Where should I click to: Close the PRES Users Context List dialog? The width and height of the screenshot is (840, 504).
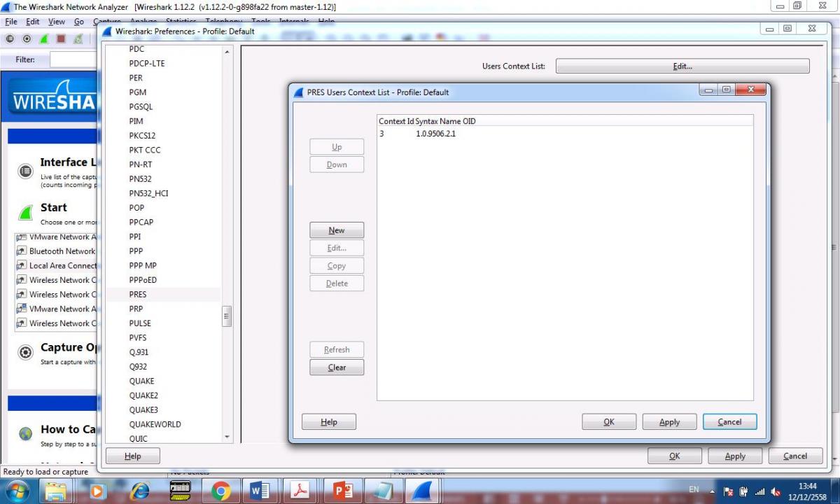tap(751, 90)
